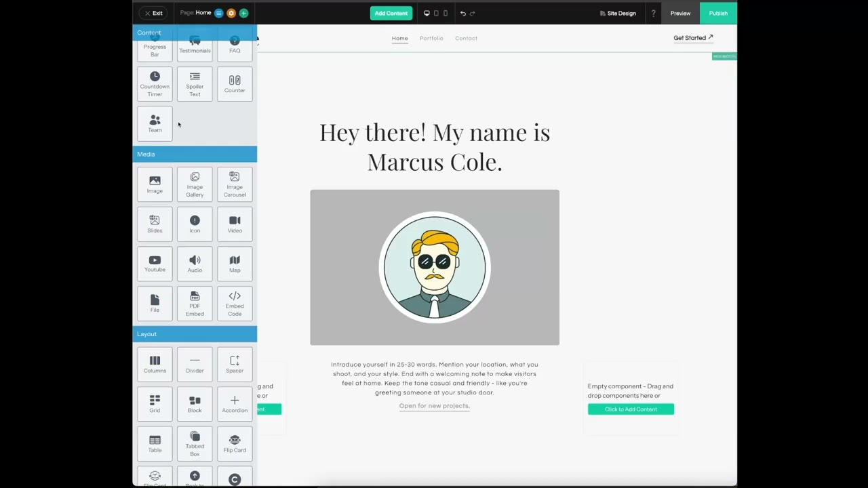This screenshot has width=868, height=488.
Task: Insert a Flip Card component
Action: (x=235, y=444)
